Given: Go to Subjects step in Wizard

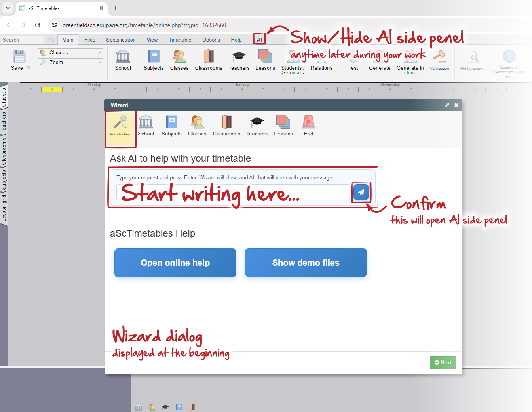Looking at the screenshot, I should [171, 126].
